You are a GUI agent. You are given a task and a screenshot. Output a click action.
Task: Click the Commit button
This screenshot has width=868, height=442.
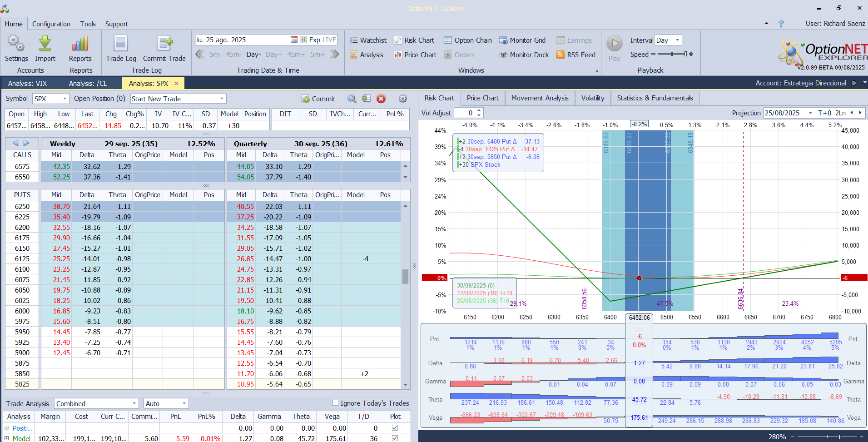coord(318,99)
